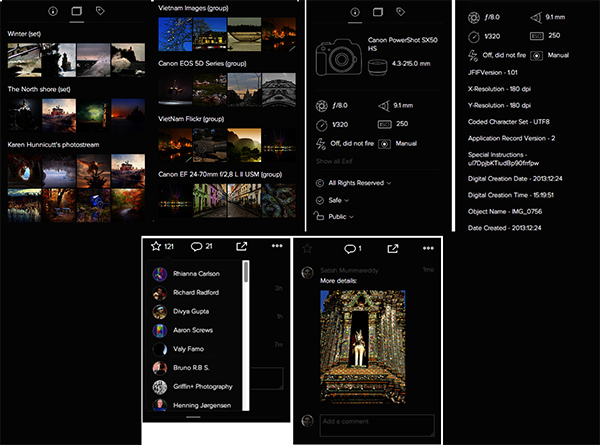Open The North shore (set) link
The width and height of the screenshot is (600, 445).
pyautogui.click(x=39, y=89)
